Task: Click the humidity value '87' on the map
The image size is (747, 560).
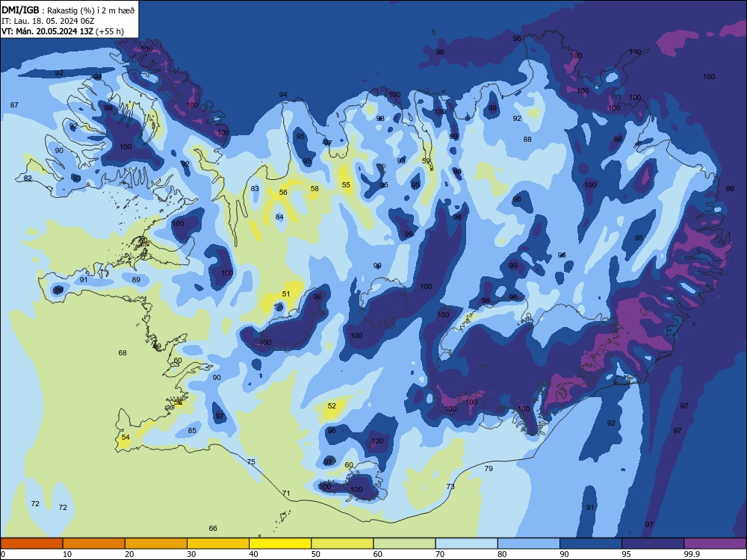Action: click(x=14, y=105)
